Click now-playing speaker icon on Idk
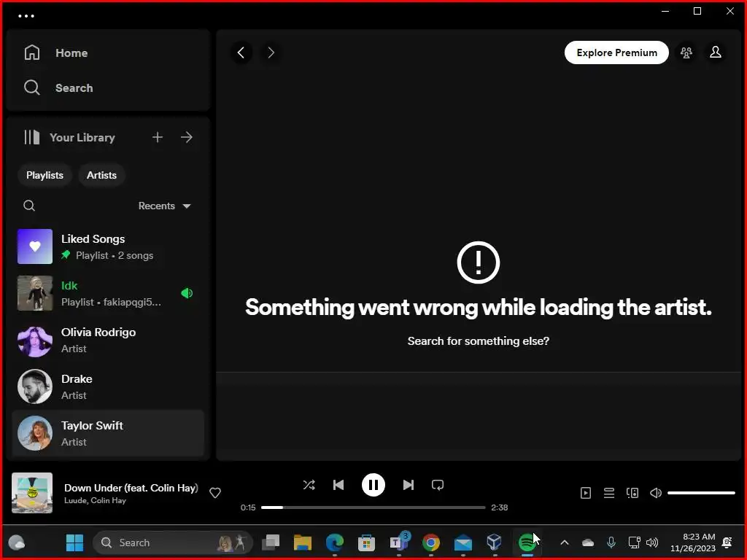This screenshot has height=560, width=747. click(187, 293)
